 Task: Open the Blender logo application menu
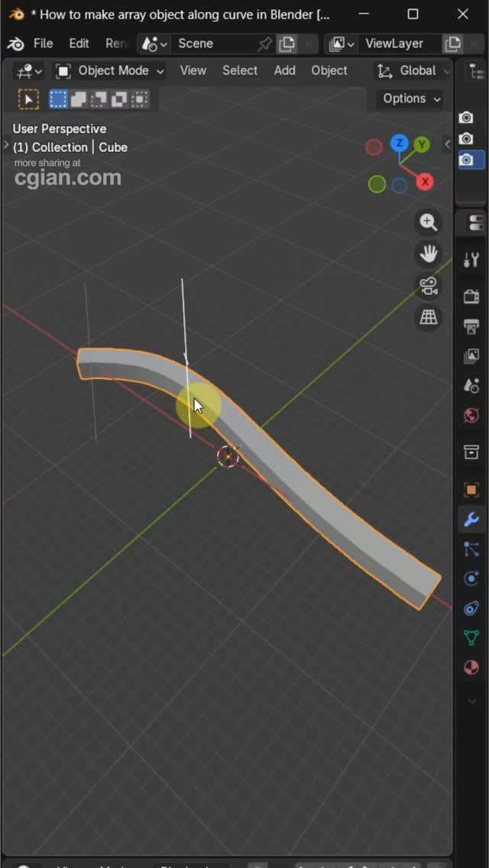click(15, 44)
